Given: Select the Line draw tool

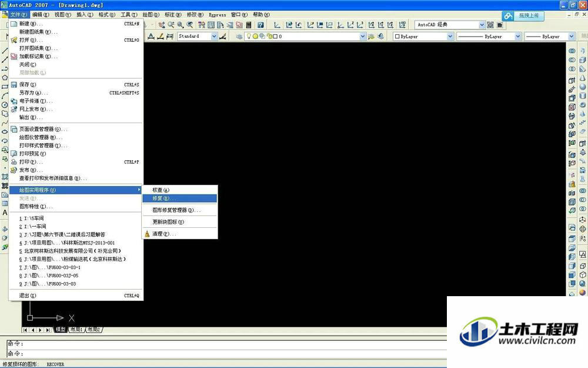Looking at the screenshot, I should click(5, 51).
